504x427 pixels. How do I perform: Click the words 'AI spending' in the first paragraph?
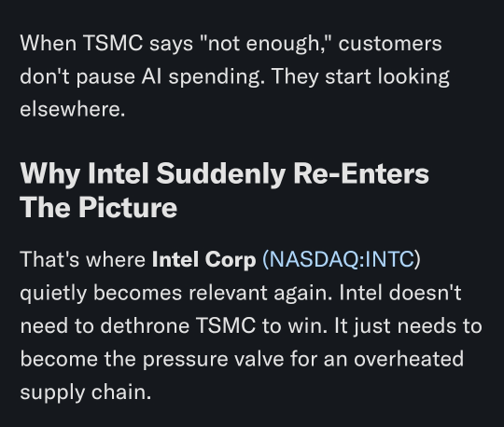pyautogui.click(x=201, y=77)
